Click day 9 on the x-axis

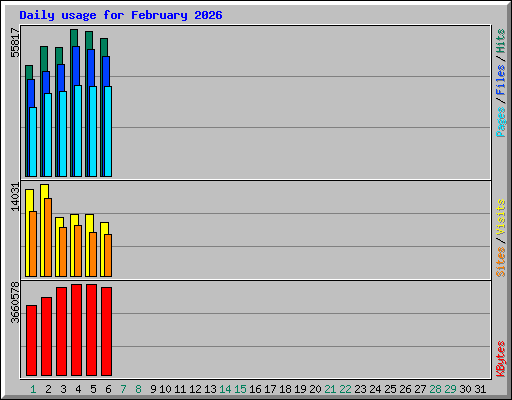[x=153, y=389]
